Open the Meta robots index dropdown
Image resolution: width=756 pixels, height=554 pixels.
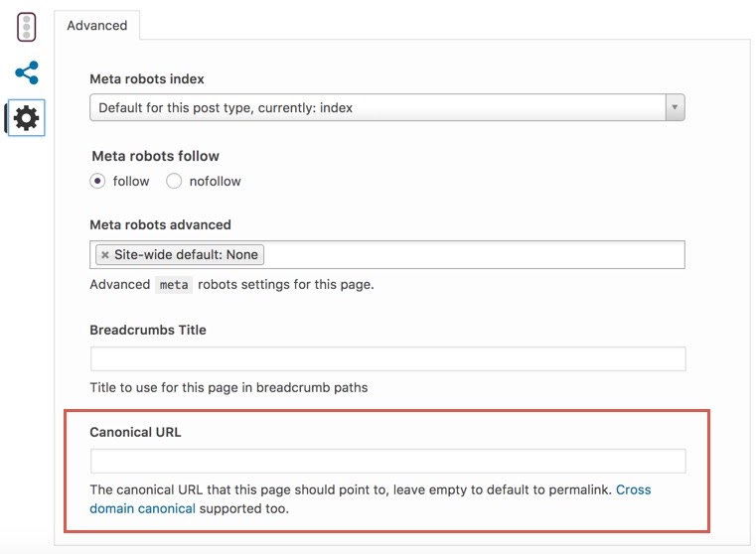tap(387, 107)
